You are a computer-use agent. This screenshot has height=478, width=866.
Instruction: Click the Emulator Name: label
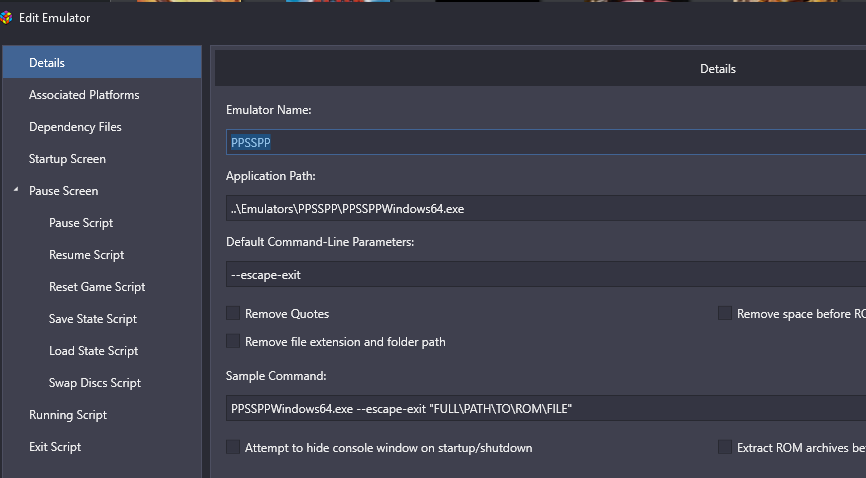(268, 110)
